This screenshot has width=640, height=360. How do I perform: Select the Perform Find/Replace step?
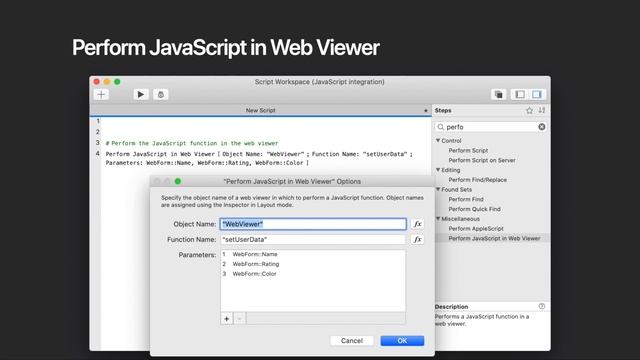(x=478, y=180)
